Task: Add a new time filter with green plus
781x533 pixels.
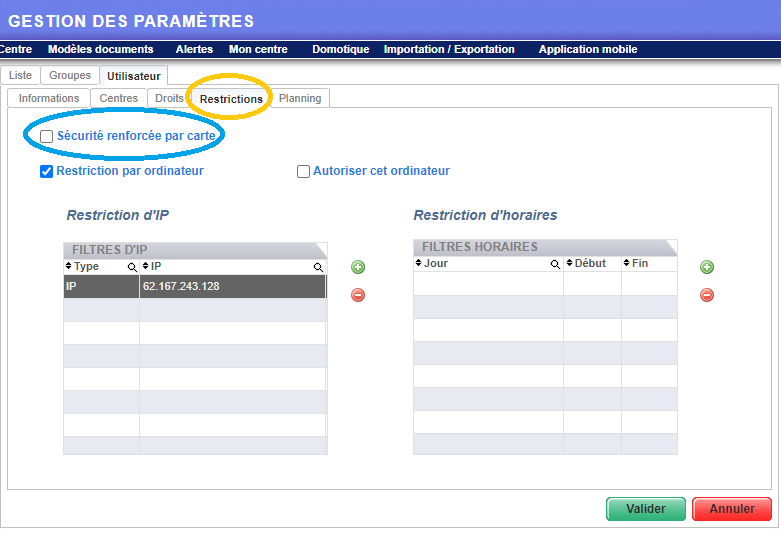Action: 707,267
